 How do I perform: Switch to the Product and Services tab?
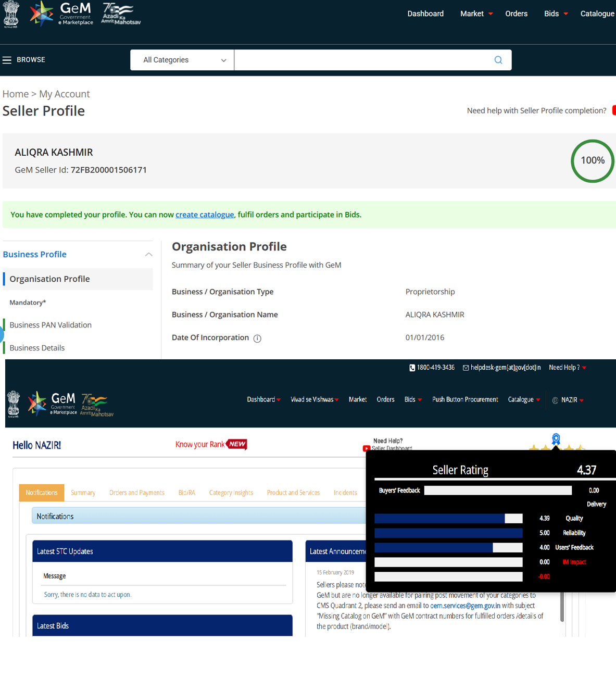(x=293, y=493)
